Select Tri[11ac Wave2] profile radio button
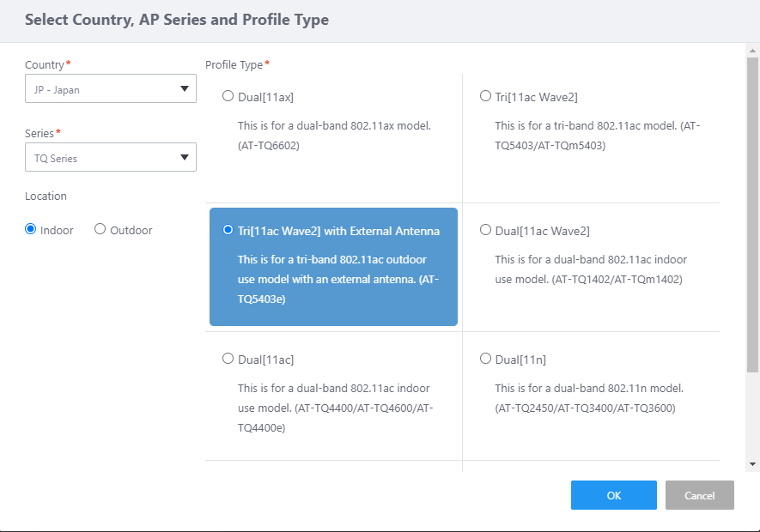Viewport: 760px width, 532px height. [x=486, y=96]
